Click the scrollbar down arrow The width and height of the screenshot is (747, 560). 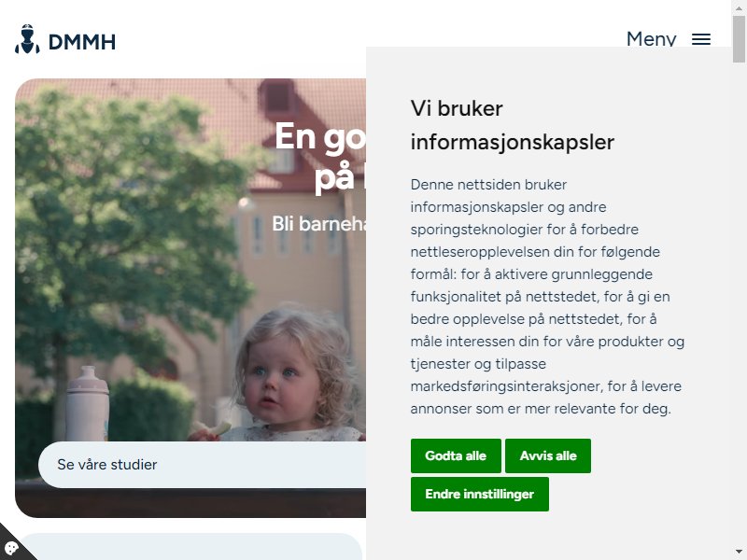[739, 553]
